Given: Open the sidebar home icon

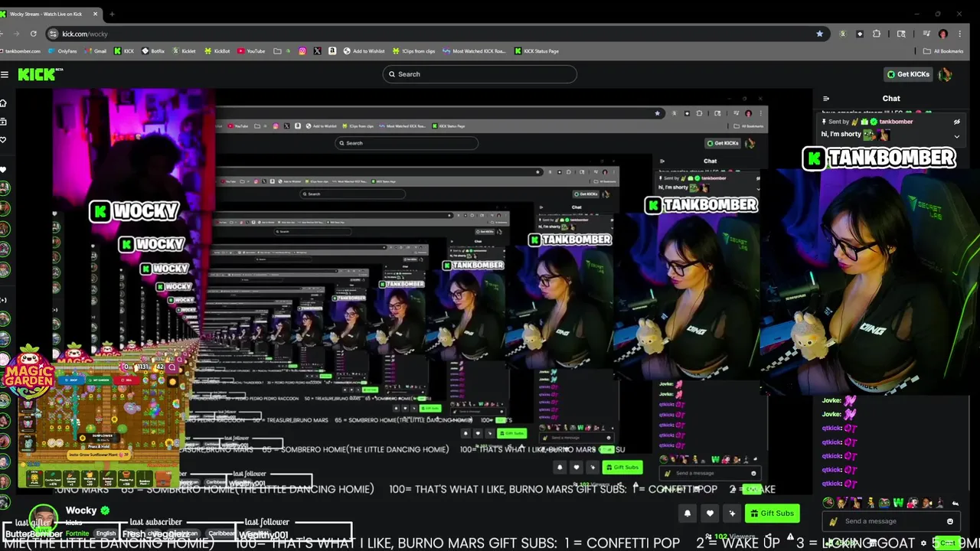Looking at the screenshot, I should tap(4, 103).
